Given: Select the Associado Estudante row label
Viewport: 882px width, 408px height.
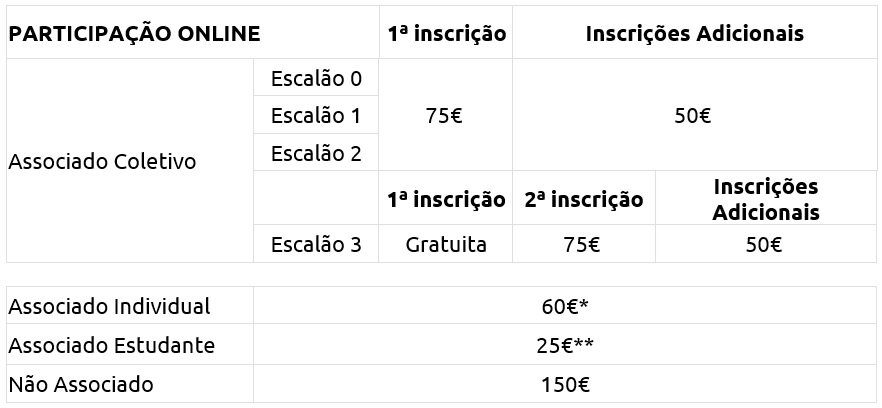Looking at the screenshot, I should tap(111, 345).
